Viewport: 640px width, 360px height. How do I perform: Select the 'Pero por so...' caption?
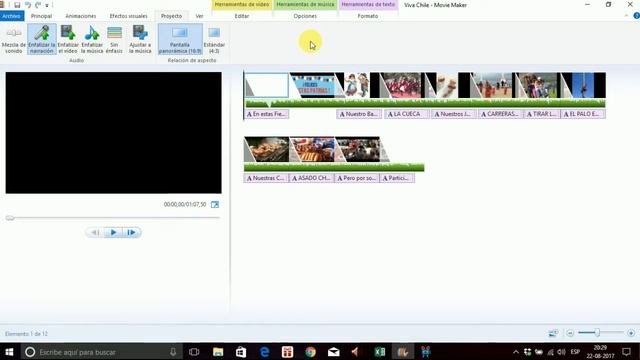point(357,178)
